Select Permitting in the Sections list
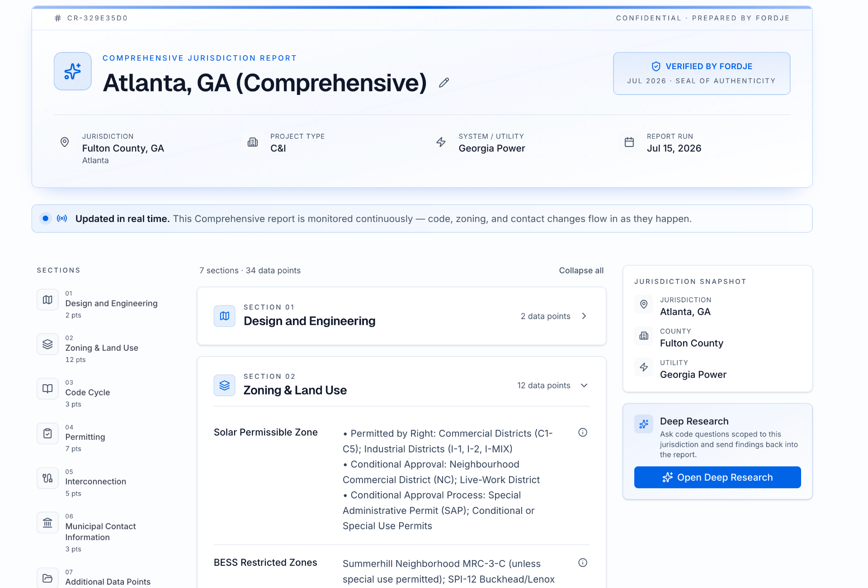The image size is (868, 588). (x=85, y=437)
